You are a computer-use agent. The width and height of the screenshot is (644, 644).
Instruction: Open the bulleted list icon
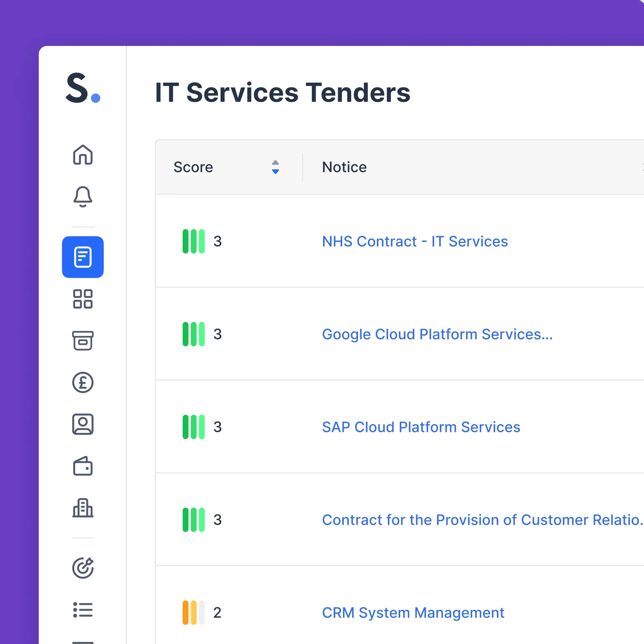tap(83, 610)
